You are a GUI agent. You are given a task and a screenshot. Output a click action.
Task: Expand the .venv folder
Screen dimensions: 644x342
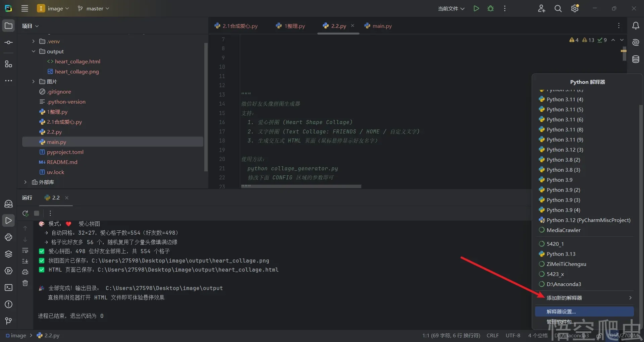click(33, 41)
